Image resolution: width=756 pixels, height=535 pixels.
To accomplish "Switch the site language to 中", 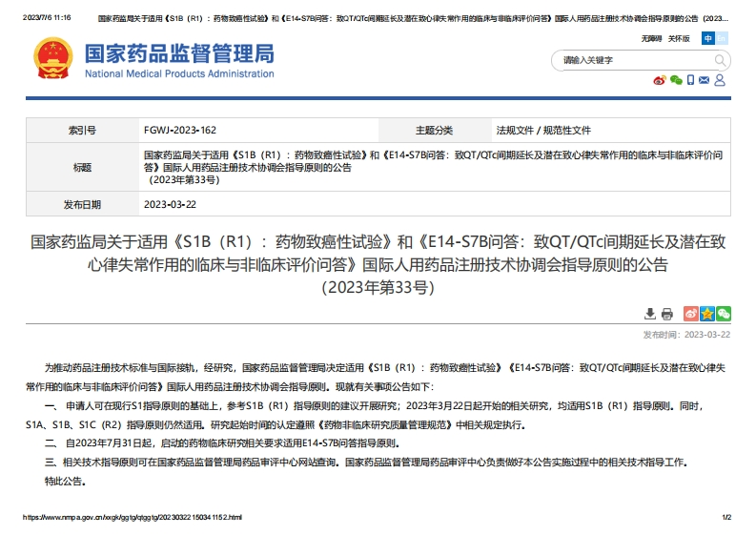I will 707,38.
